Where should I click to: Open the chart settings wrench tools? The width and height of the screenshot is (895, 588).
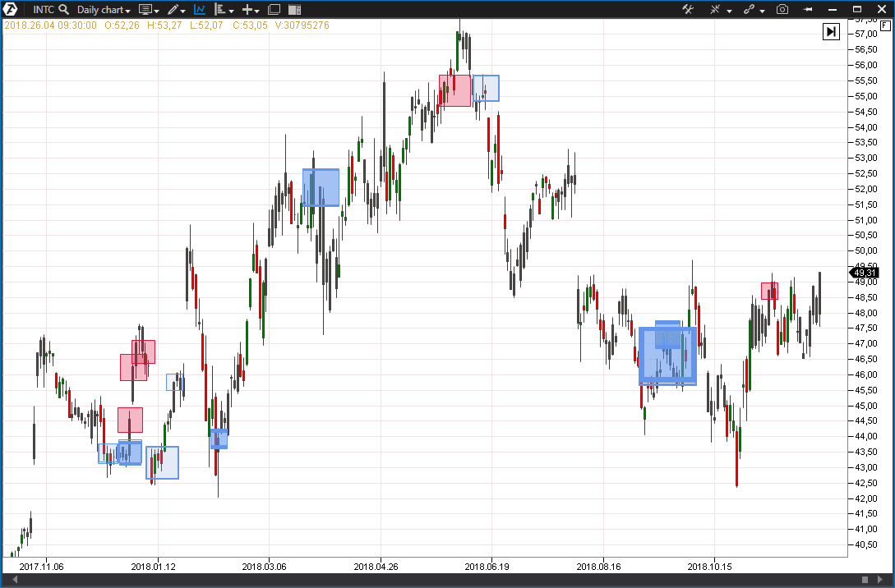(689, 10)
